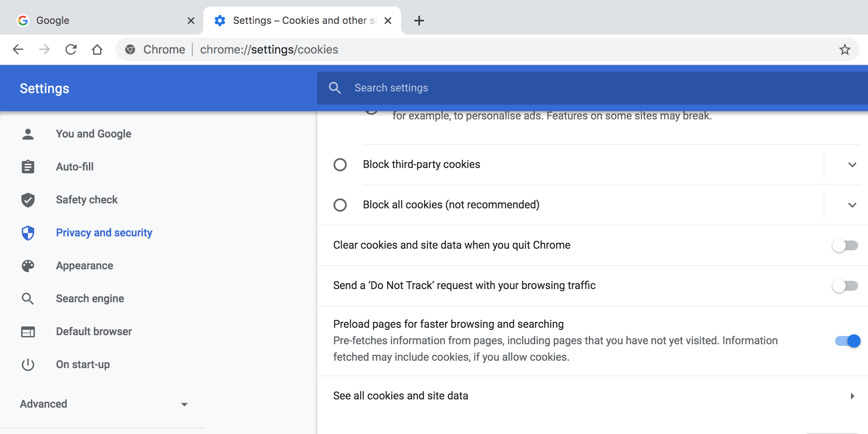Screen dimensions: 868x434
Task: Select the Block third-party cookies option
Action: (340, 164)
